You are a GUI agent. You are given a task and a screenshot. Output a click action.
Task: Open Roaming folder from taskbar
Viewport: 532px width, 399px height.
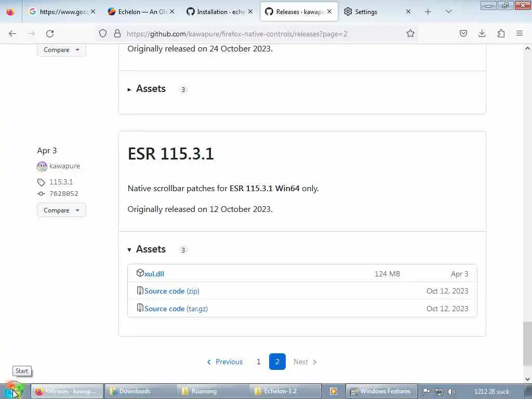pyautogui.click(x=212, y=391)
